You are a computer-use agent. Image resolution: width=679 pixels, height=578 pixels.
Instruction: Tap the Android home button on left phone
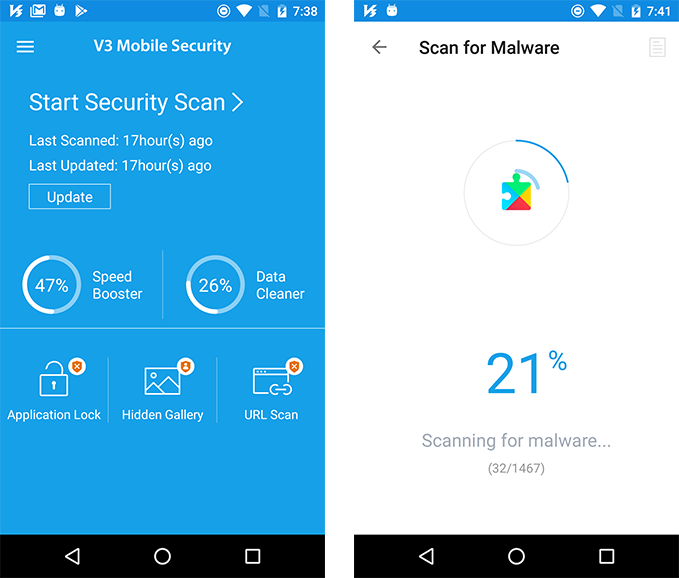tap(162, 556)
